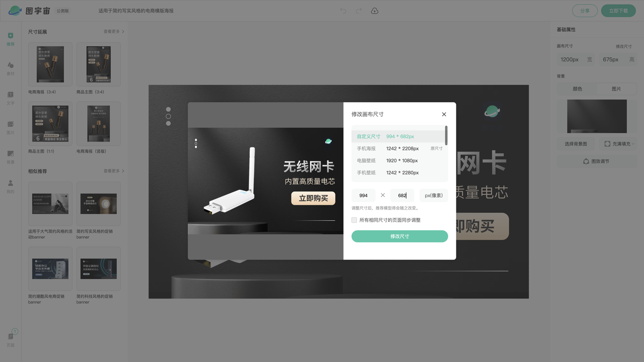
Task: Select the 电商海报 (竖版) thumbnail
Action: click(98, 124)
